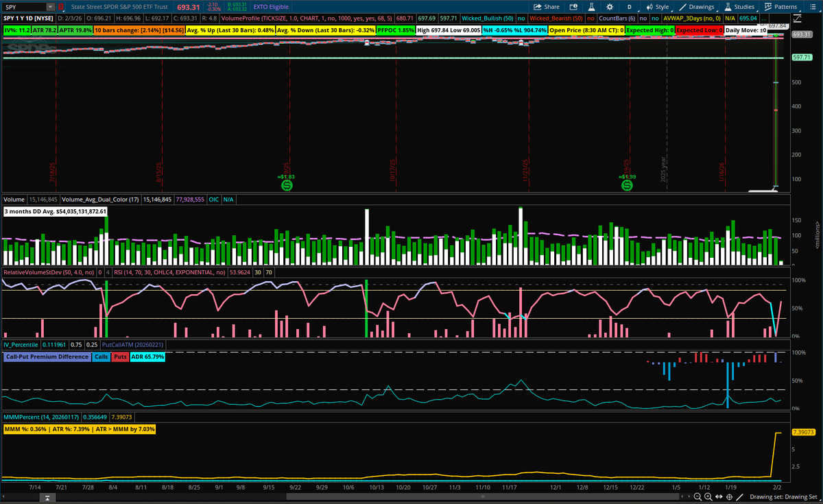Click the ADR 65.79% label
Image resolution: width=823 pixels, height=504 pixels.
click(148, 357)
